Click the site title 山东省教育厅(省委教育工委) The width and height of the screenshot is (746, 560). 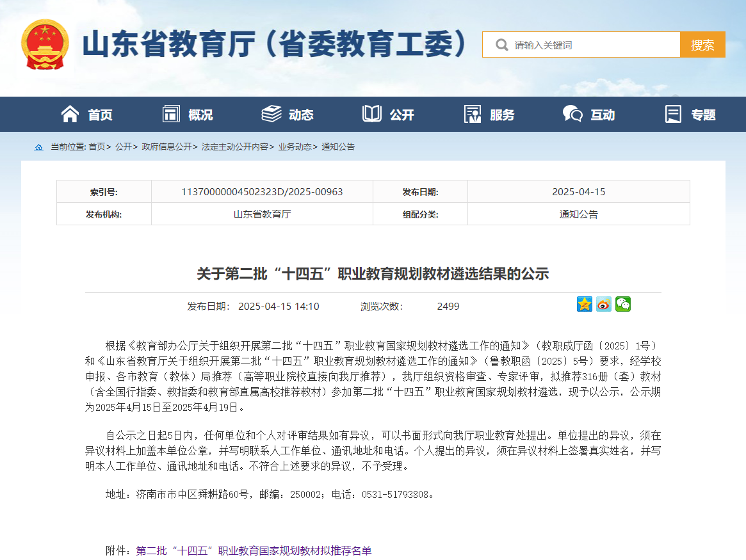(275, 44)
